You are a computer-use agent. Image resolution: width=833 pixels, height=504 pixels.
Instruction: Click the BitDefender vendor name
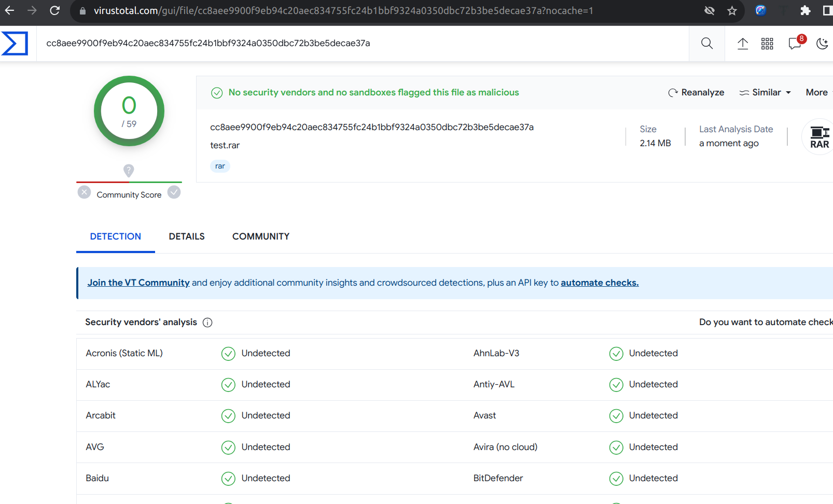(498, 478)
